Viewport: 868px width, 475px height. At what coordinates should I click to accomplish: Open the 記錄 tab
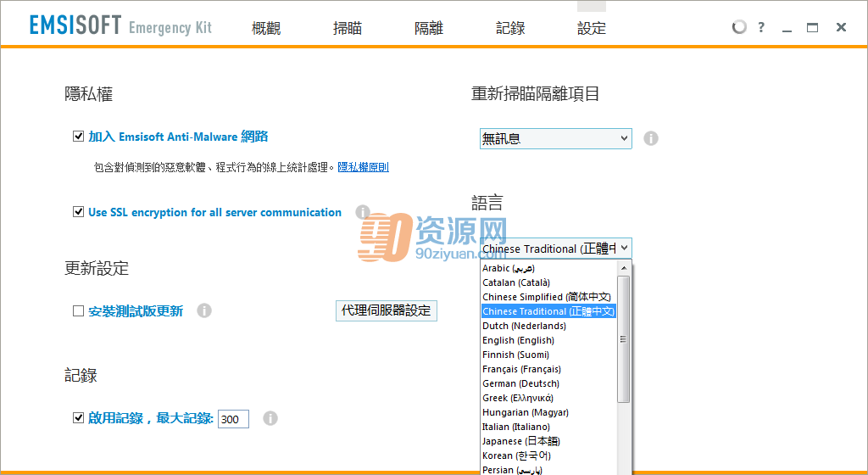pyautogui.click(x=510, y=28)
